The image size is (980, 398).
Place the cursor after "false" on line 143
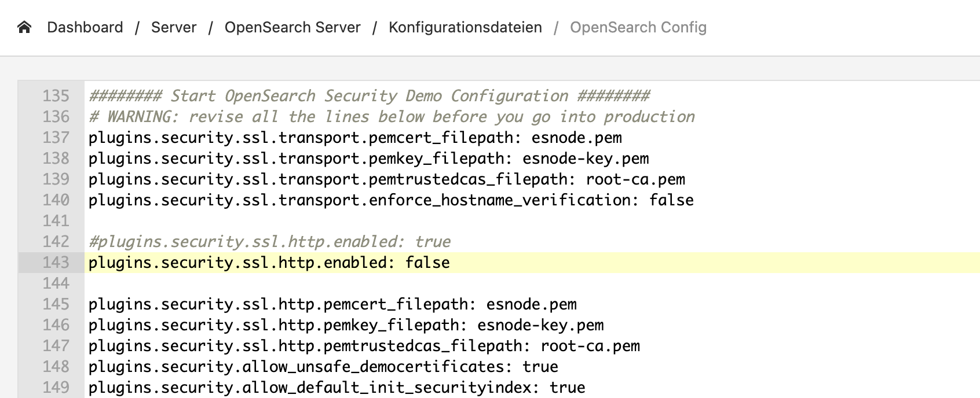tap(451, 263)
